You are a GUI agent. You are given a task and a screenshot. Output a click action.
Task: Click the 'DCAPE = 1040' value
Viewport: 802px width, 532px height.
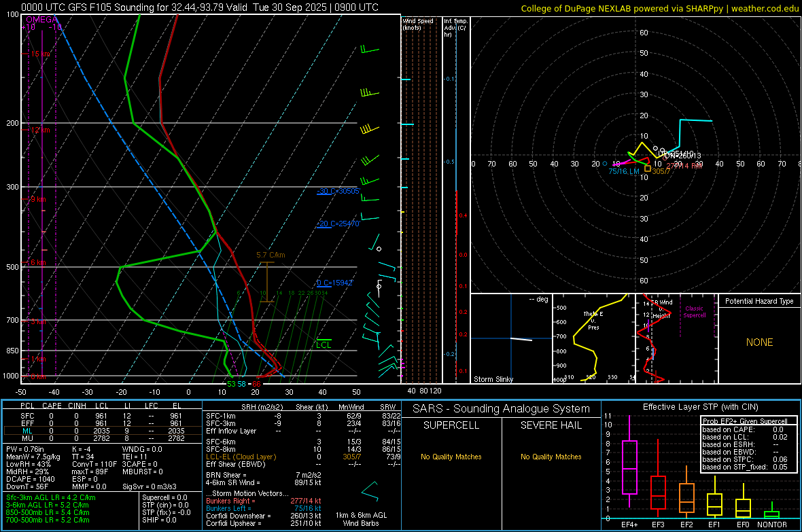click(30, 479)
